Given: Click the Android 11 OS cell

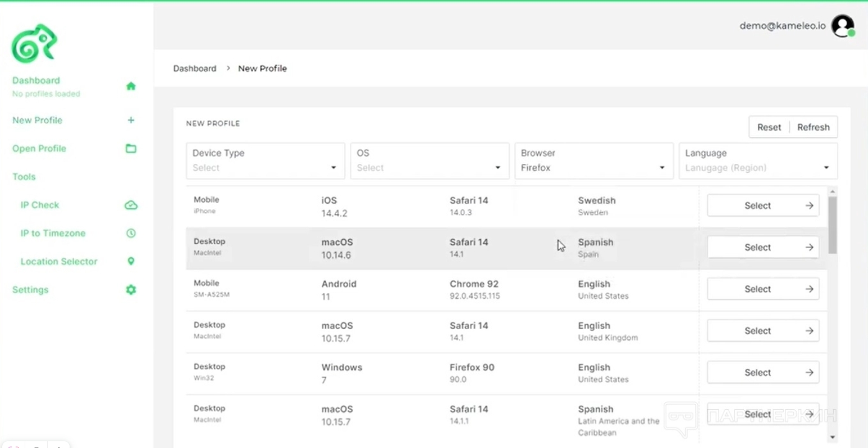Looking at the screenshot, I should 339,290.
